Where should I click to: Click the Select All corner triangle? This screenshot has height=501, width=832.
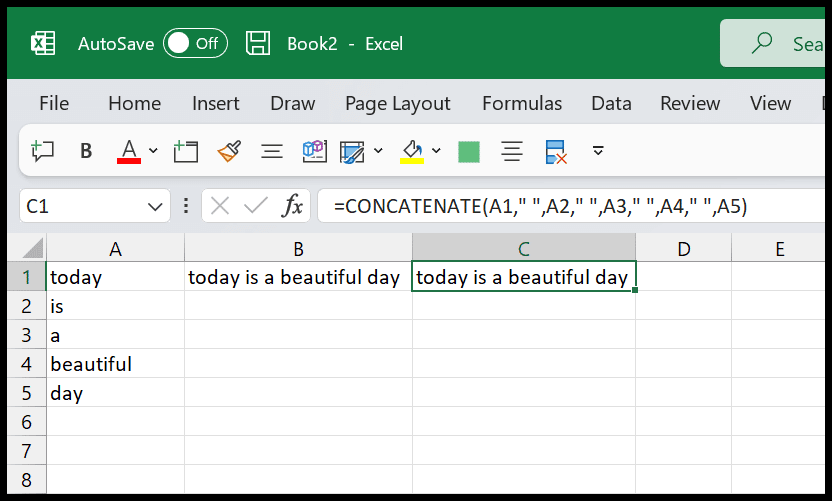click(x=32, y=248)
